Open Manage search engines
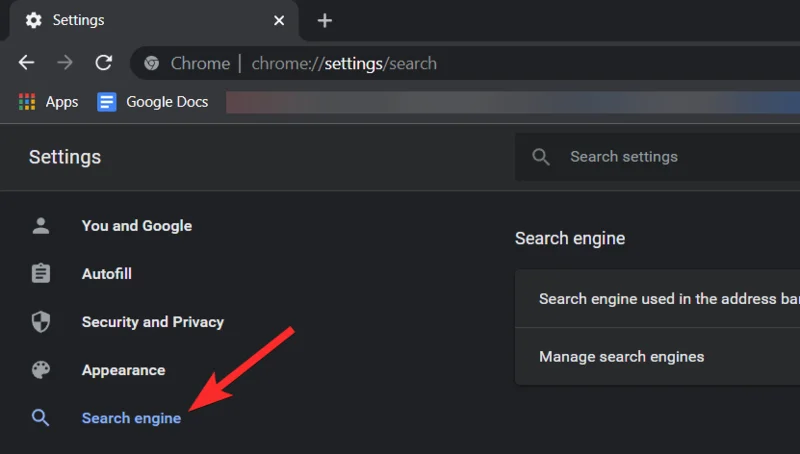Screen dimensions: 800x454 click(658, 357)
